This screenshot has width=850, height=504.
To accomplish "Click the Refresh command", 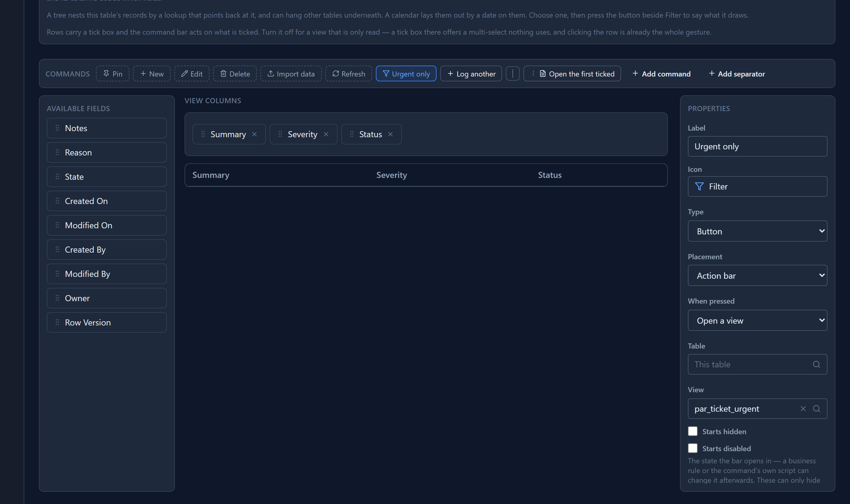I will [348, 74].
